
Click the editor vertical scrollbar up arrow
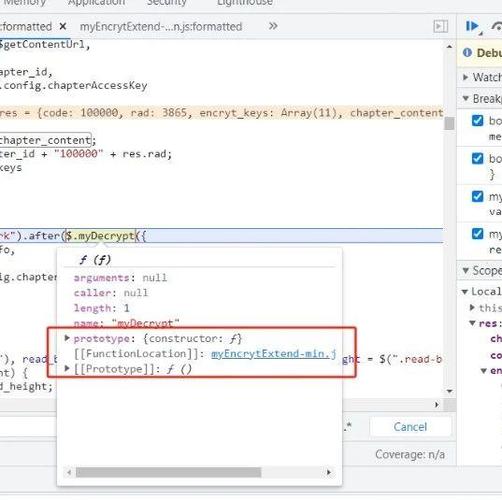(x=449, y=46)
